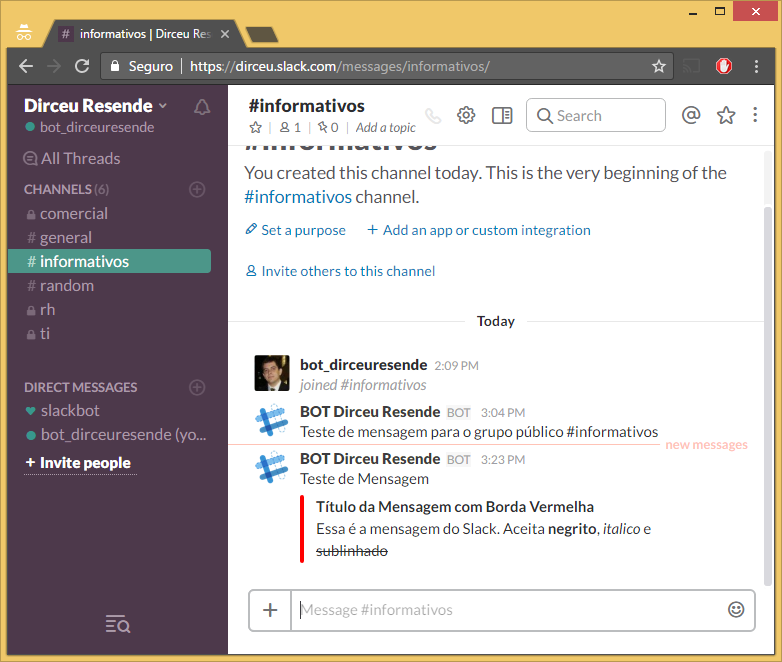Show starred items star icon in header
This screenshot has height=662, width=782.
tap(726, 115)
